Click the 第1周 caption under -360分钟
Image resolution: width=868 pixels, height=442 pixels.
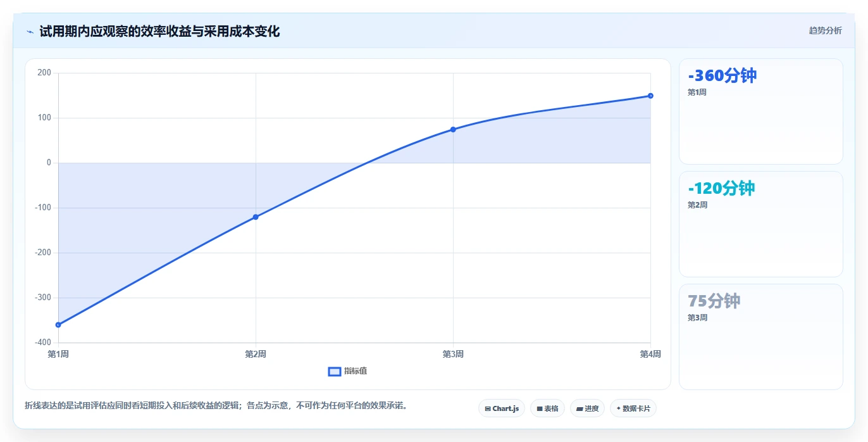(x=697, y=92)
